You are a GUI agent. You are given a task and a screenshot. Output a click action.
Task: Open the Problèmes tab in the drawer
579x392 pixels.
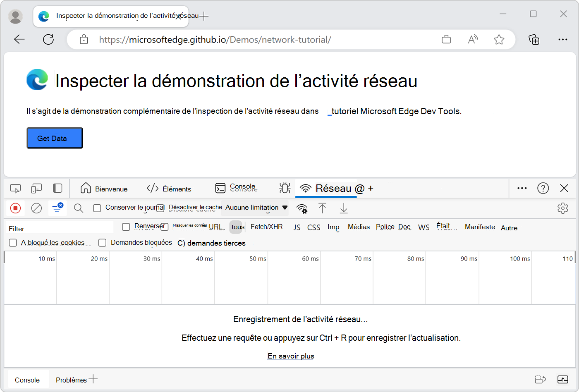71,379
